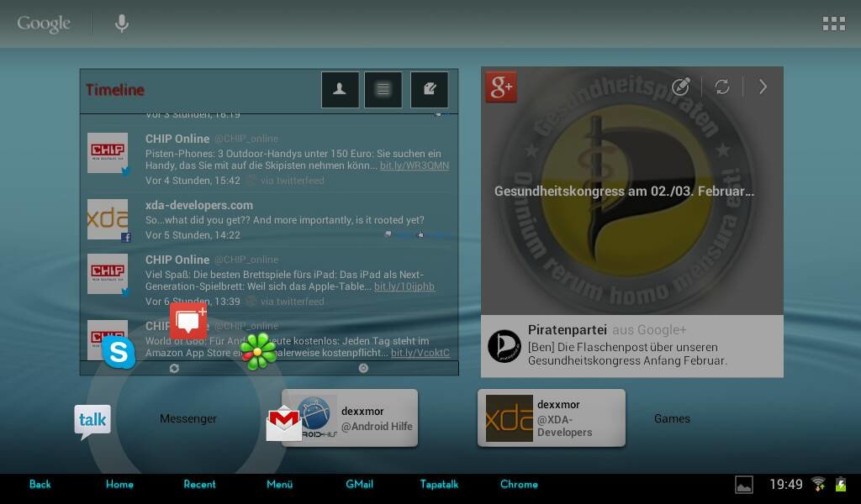Open the clock showing 19:49
The height and width of the screenshot is (504, 861).
coord(786,484)
